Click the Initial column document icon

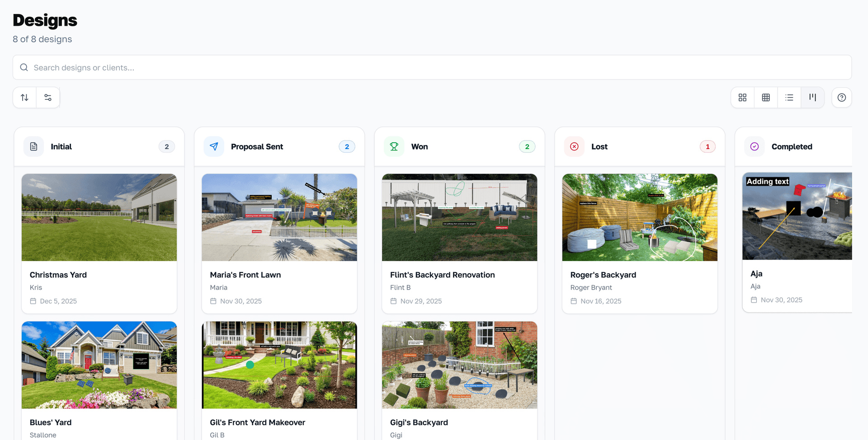(x=34, y=147)
